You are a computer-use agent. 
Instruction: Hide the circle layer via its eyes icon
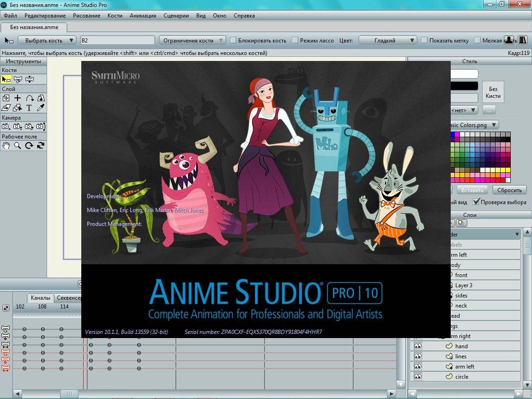(417, 377)
